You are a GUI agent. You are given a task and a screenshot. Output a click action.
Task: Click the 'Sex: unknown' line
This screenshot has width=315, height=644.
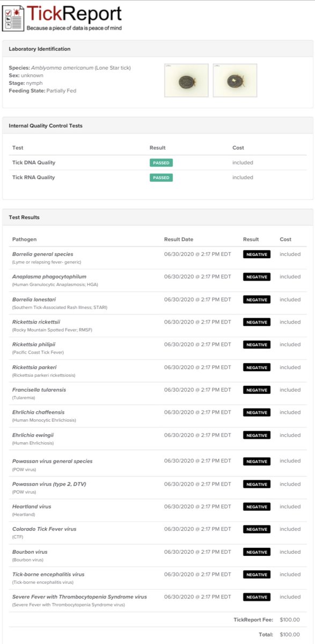click(26, 76)
